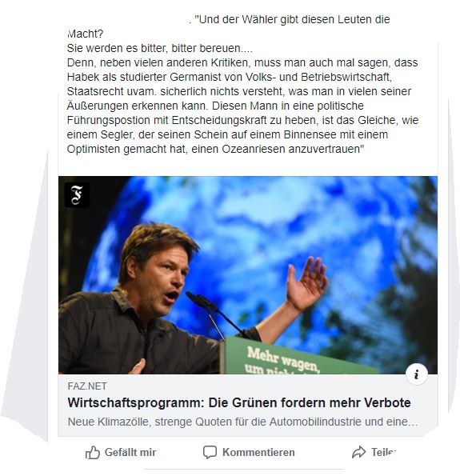This screenshot has width=460, height=476.
Task: Click the speech bubble comment icon
Action: (210, 452)
